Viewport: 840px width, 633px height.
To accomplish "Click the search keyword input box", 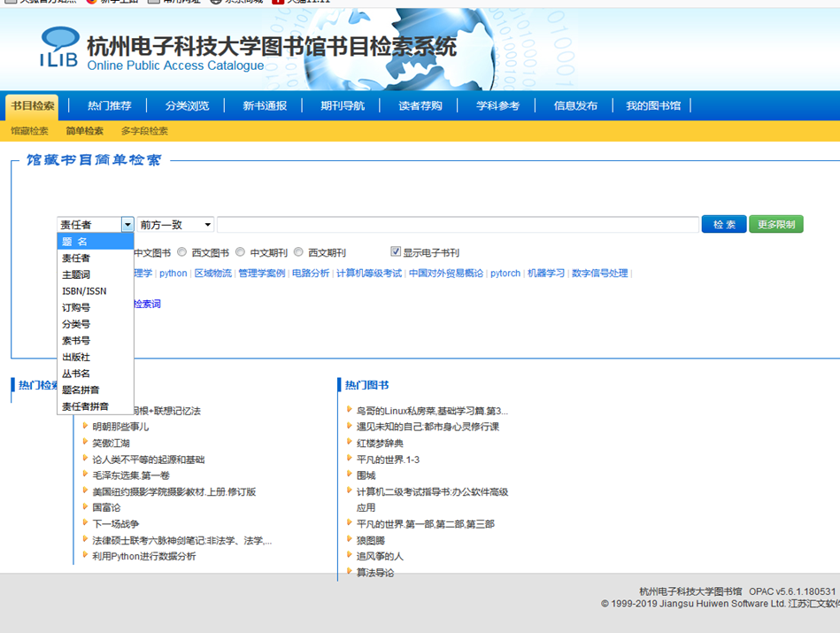I will coord(458,225).
